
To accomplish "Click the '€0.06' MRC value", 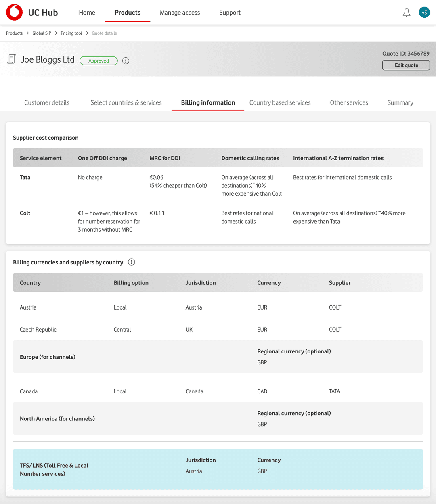I will pos(157,177).
